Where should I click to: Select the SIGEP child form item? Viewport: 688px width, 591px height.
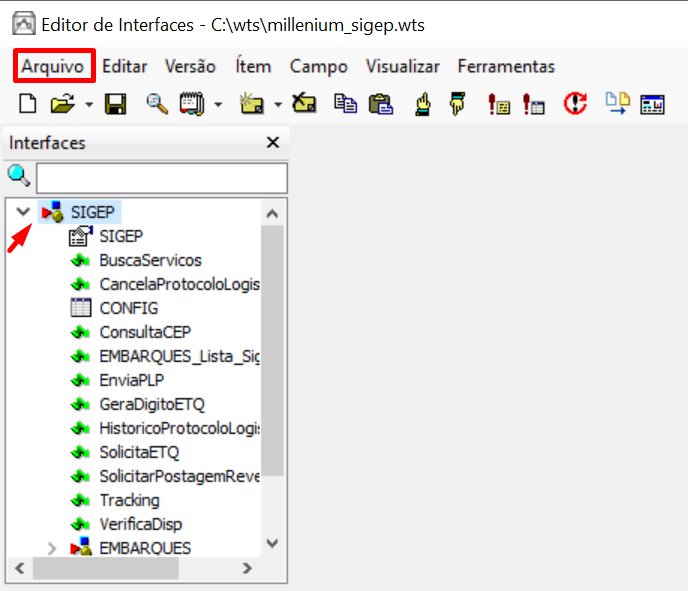tap(121, 236)
